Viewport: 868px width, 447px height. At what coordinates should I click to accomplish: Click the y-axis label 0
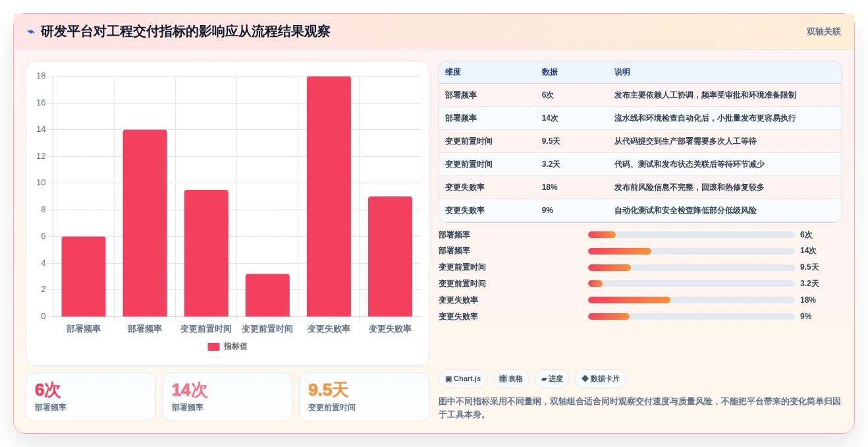click(43, 316)
